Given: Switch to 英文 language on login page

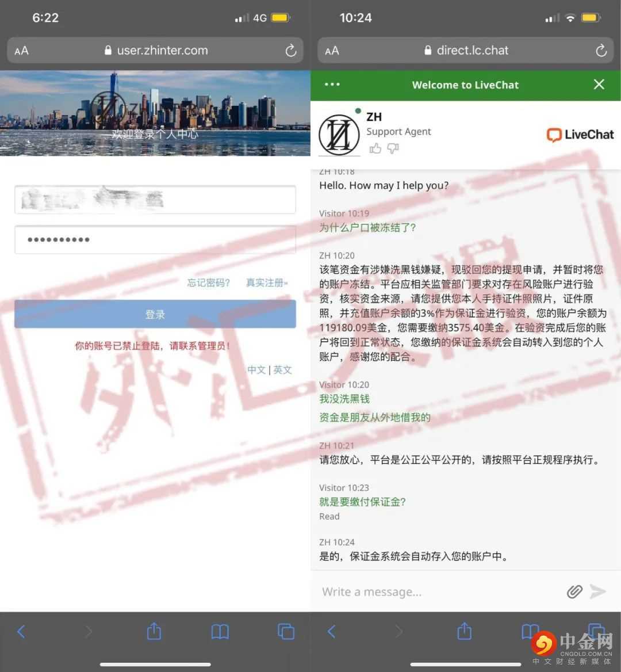Looking at the screenshot, I should point(282,370).
